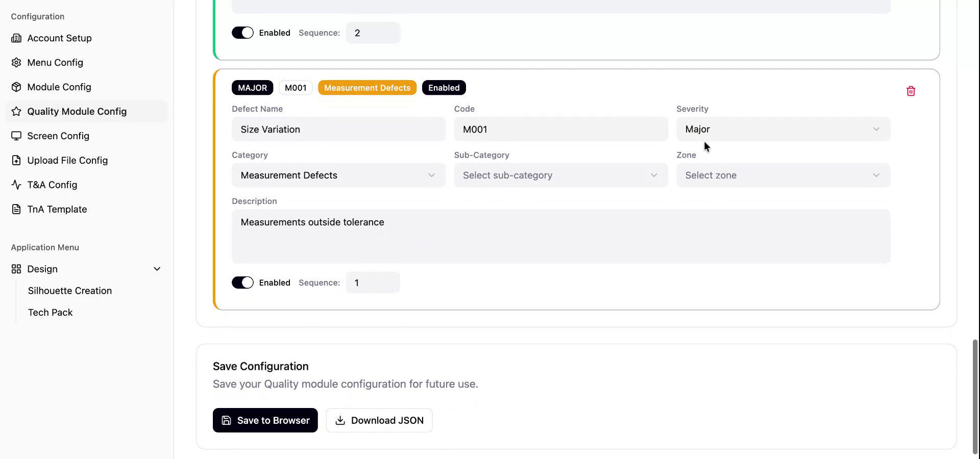
Task: Click the Save to Browser button
Action: [x=265, y=420]
